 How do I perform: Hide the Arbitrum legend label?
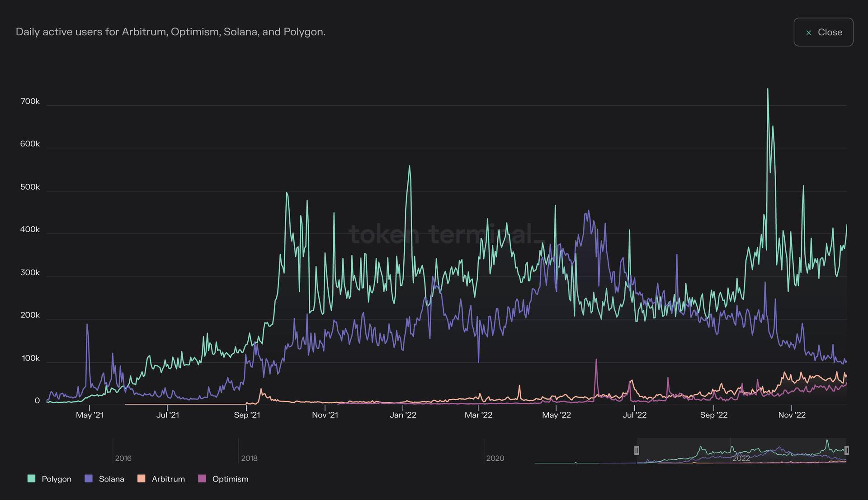pyautogui.click(x=168, y=479)
